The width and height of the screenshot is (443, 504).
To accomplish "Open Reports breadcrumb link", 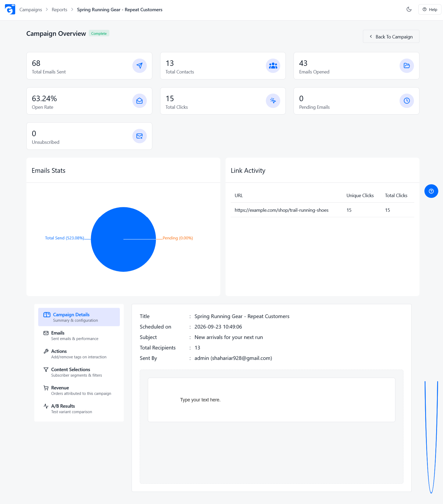I will pos(59,10).
